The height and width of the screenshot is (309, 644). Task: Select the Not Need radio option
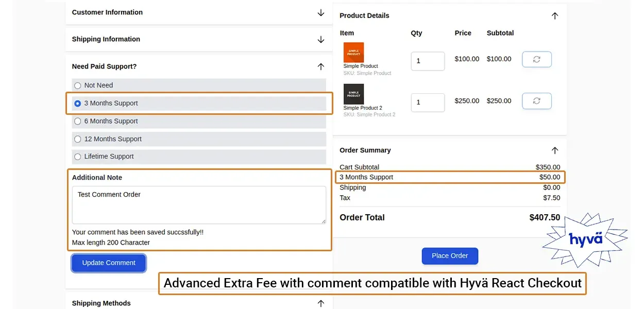(x=78, y=85)
